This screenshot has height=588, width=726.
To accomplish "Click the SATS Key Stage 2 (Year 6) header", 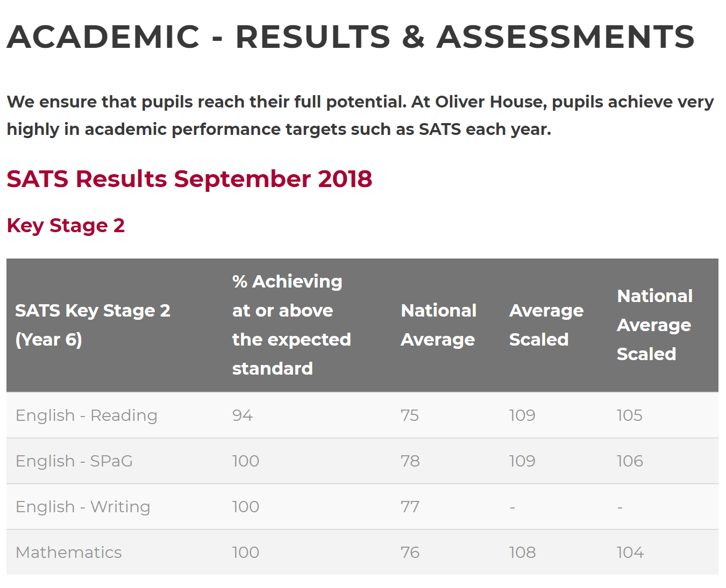I will click(x=92, y=325).
